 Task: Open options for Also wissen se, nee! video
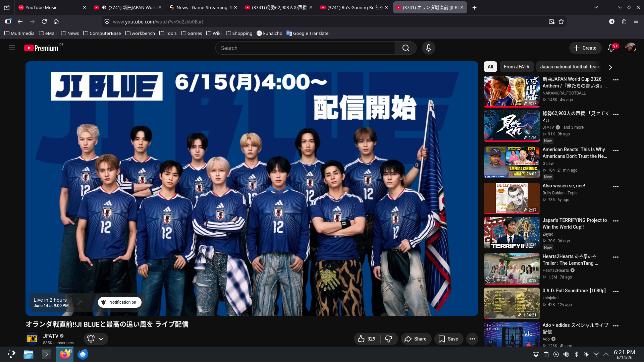click(x=616, y=187)
